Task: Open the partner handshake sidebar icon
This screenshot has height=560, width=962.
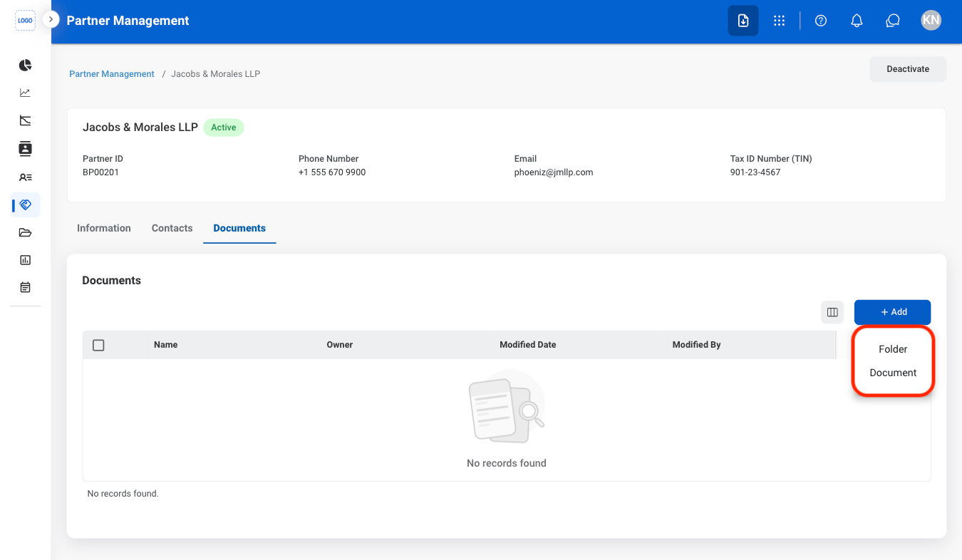Action: [26, 205]
